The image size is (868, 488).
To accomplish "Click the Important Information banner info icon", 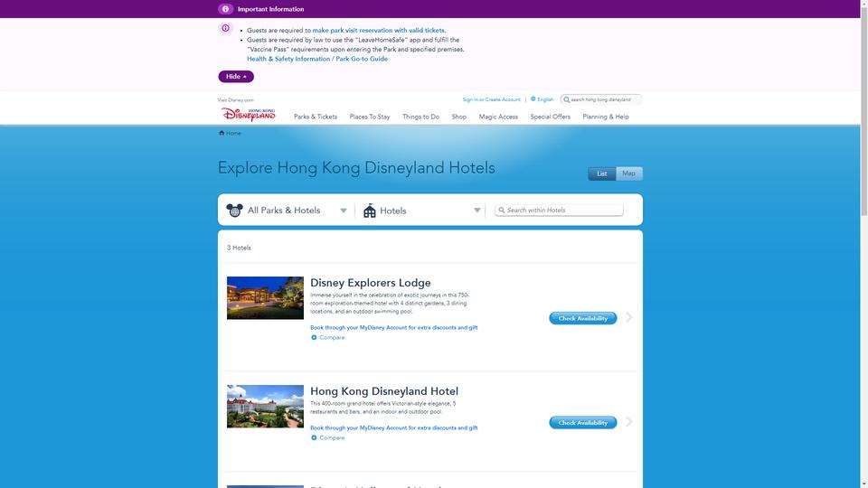I will click(x=225, y=9).
